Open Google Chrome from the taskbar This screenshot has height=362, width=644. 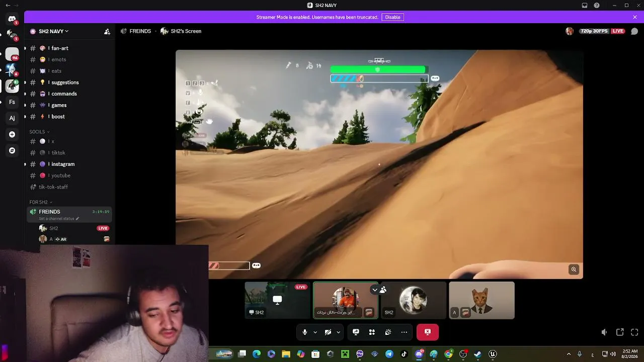448,354
